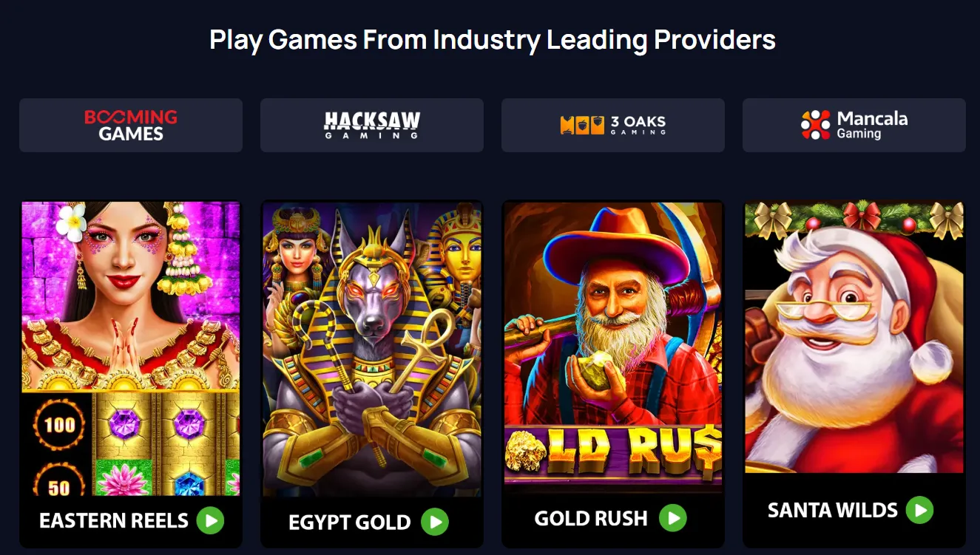This screenshot has width=980, height=555.
Task: Choose the Mancala Gaming provider tile
Action: [854, 126]
